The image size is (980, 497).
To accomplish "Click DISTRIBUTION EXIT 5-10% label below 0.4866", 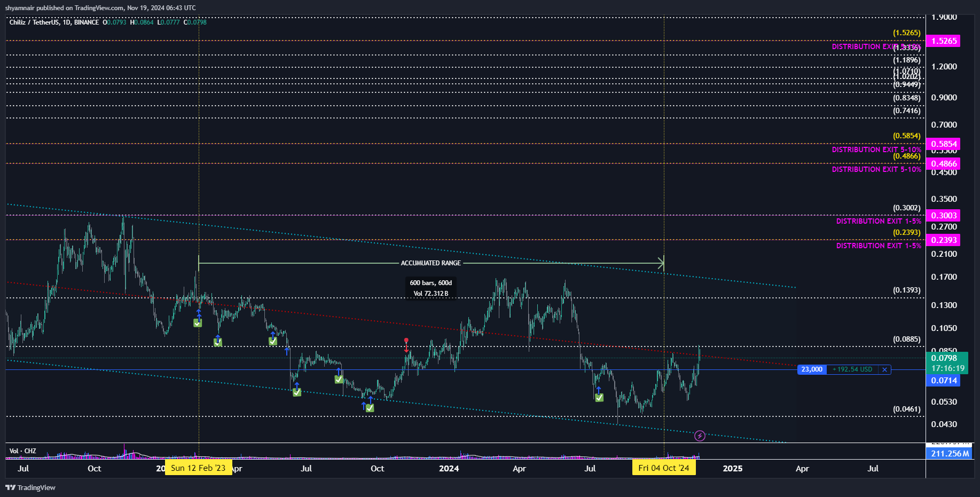I will tap(876, 170).
